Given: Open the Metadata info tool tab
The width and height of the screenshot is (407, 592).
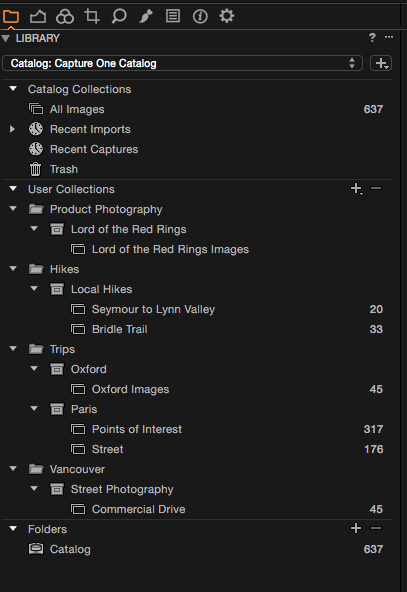Looking at the screenshot, I should tap(200, 16).
